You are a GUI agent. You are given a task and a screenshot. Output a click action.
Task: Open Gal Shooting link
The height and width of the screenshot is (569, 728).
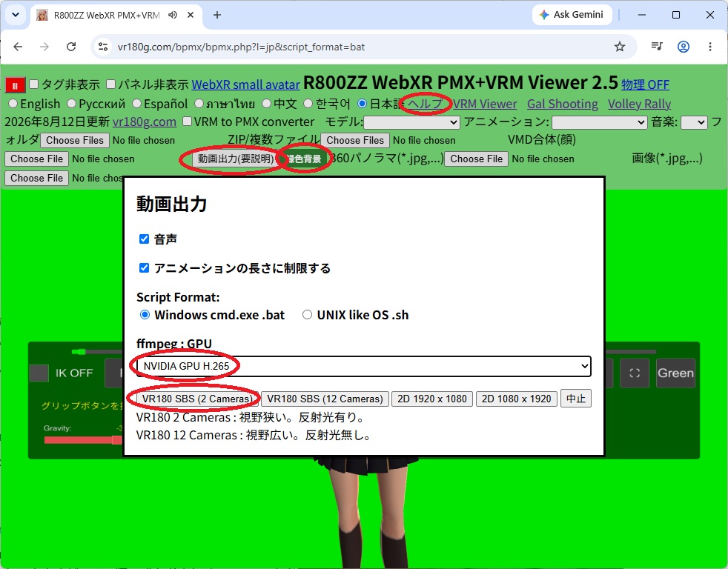(x=562, y=104)
